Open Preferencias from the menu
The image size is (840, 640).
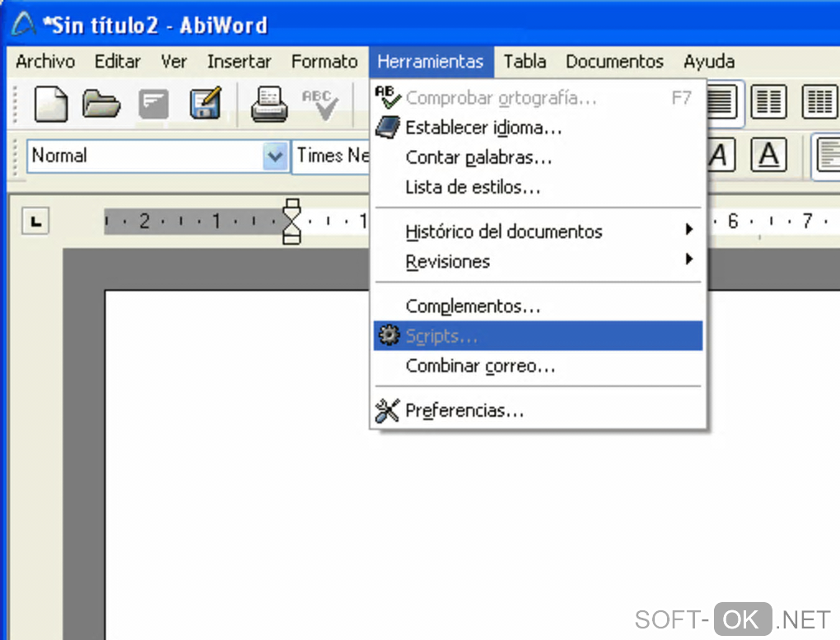pos(538,410)
